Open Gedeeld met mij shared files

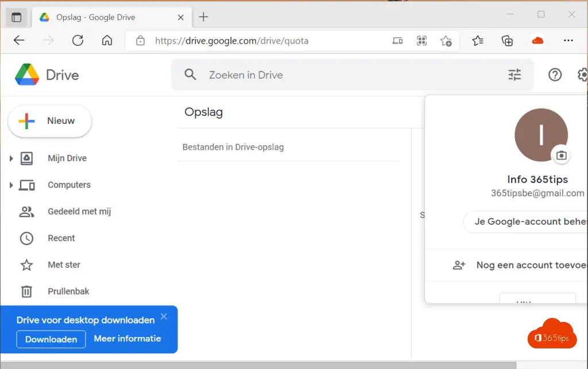79,212
